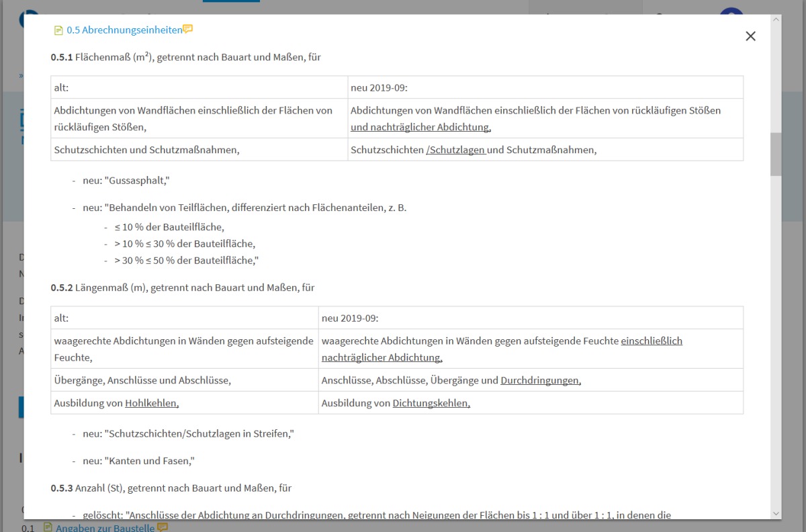This screenshot has width=806, height=532.
Task: Close the dialog with the X icon
Action: tap(750, 36)
